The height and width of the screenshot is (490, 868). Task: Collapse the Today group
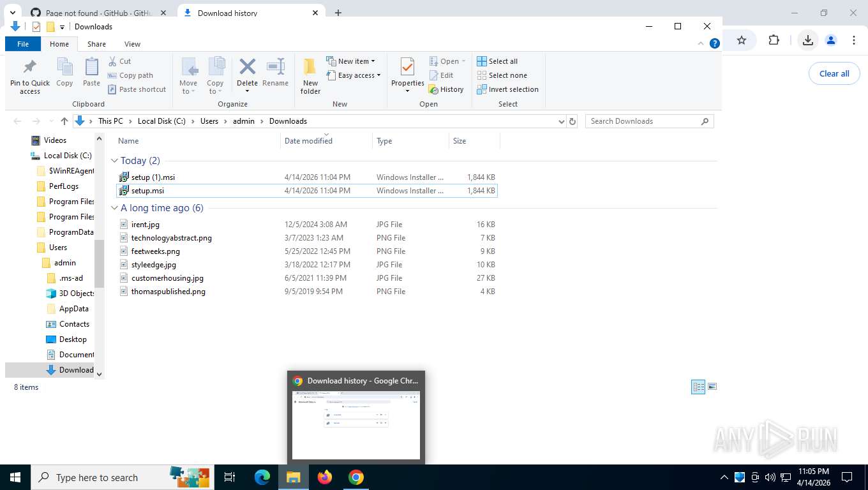[115, 161]
